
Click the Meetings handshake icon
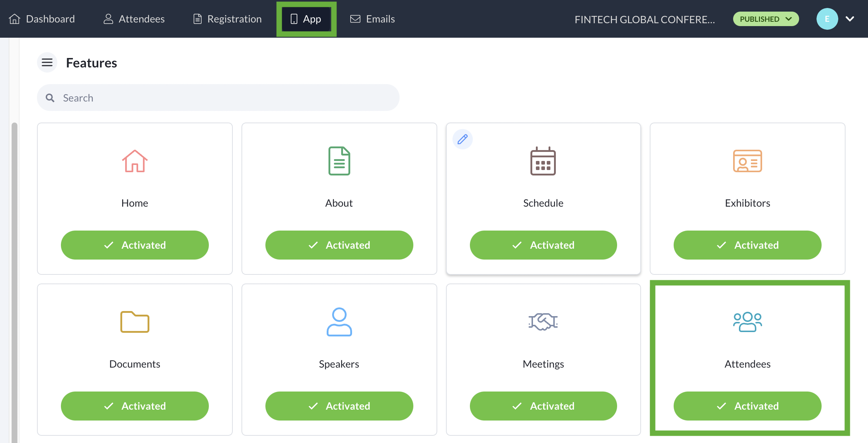(x=543, y=322)
